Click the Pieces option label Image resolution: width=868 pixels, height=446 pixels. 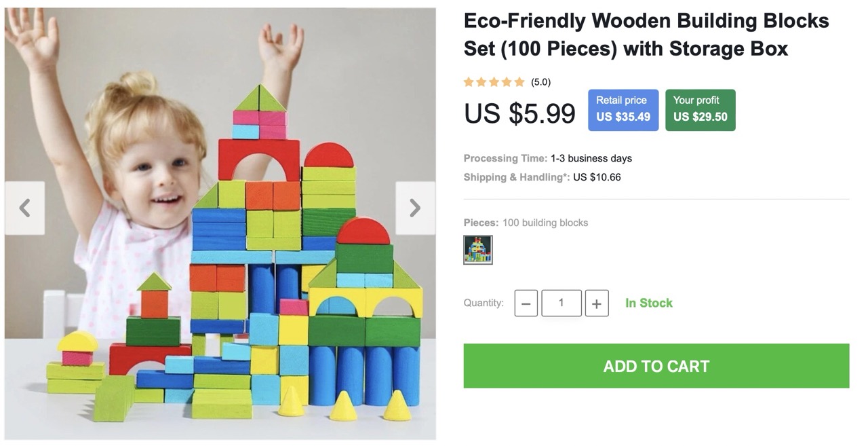tap(480, 223)
